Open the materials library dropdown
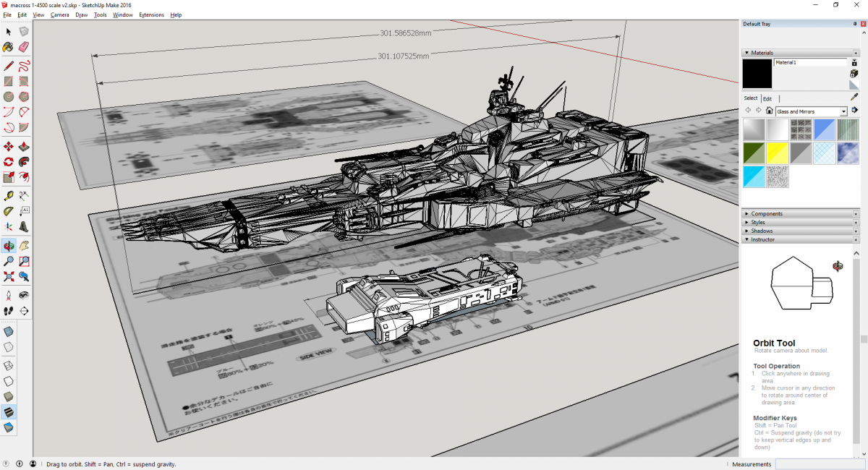Screen dimensions: 868x470 [843, 111]
